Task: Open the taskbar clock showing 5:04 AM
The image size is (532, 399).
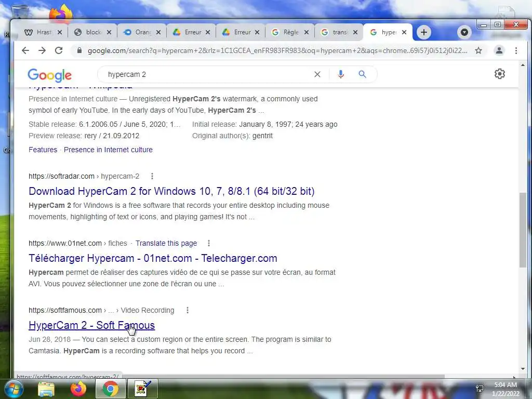Action: click(506, 389)
